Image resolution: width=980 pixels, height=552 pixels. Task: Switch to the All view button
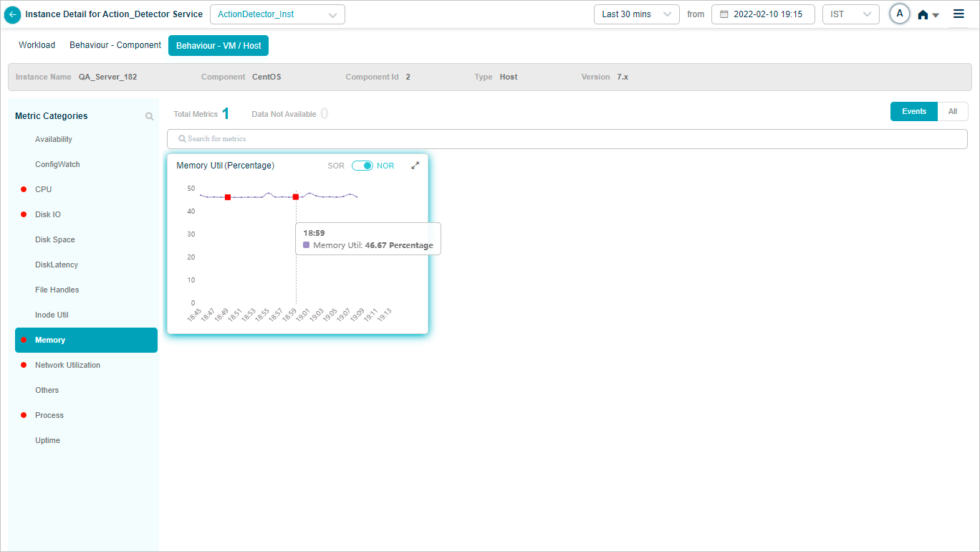coord(952,112)
